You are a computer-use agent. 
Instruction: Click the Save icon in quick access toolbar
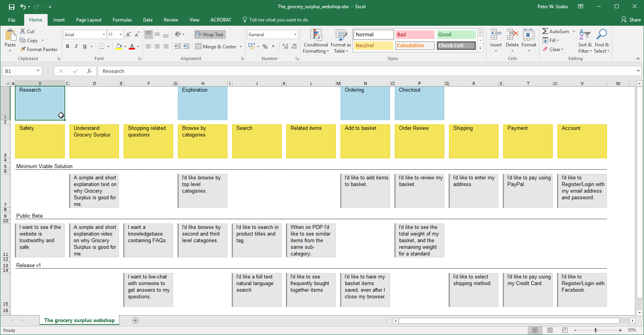(12, 7)
